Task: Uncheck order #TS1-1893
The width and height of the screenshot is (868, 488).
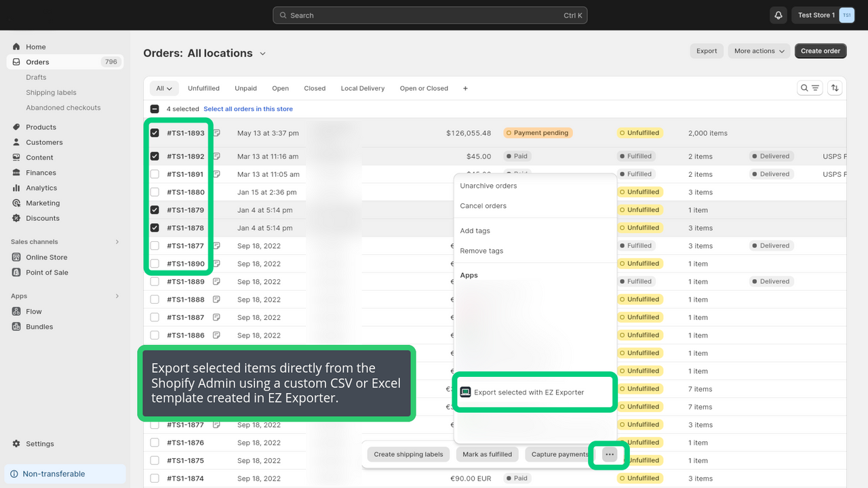Action: click(x=155, y=132)
